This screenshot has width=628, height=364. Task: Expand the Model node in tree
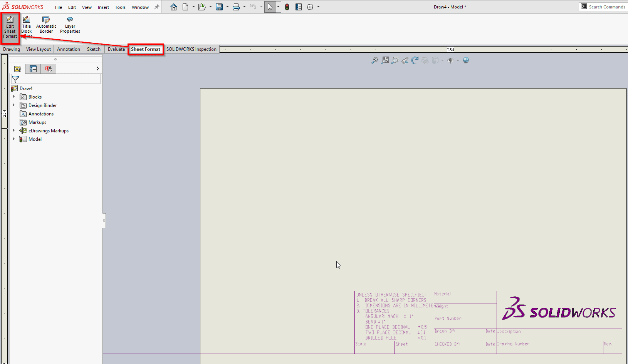coord(14,139)
